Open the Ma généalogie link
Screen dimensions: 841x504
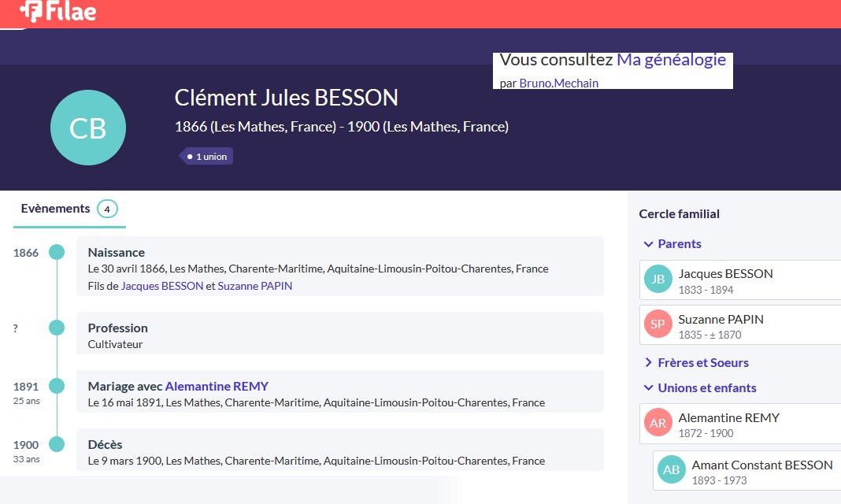(x=671, y=60)
